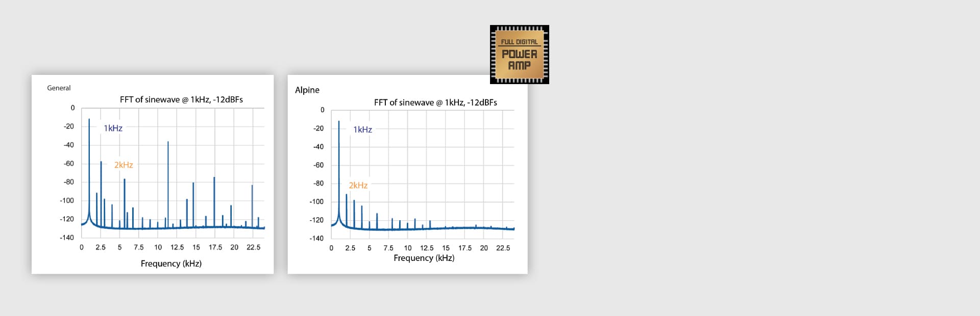This screenshot has width=980, height=316.
Task: Click the Alpine chart thumbnail
Action: [407, 174]
